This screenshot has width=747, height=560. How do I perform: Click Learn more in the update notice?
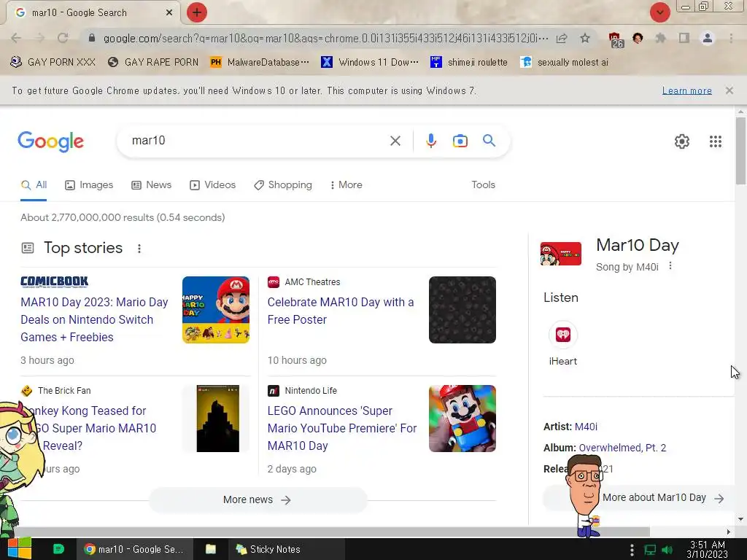click(686, 90)
